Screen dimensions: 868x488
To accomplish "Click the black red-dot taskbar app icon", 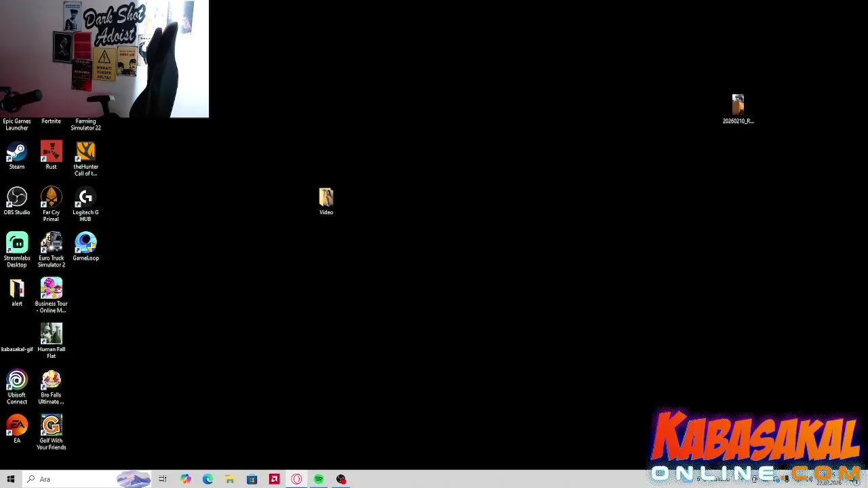I will 341,479.
